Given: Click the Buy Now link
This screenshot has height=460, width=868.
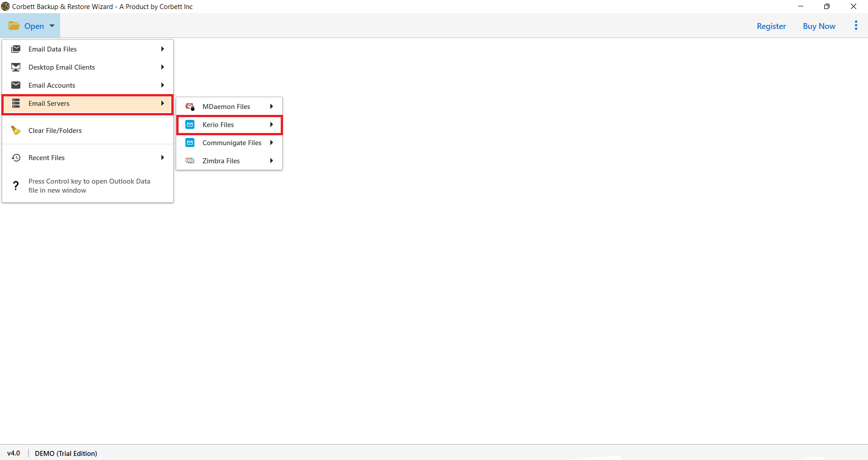Looking at the screenshot, I should point(819,26).
